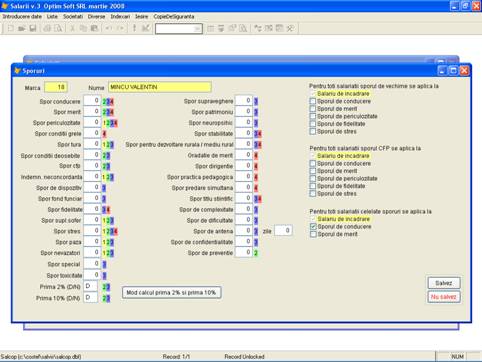The image size is (482, 362).
Task: Close the Sporuri window
Action: pyautogui.click(x=464, y=71)
